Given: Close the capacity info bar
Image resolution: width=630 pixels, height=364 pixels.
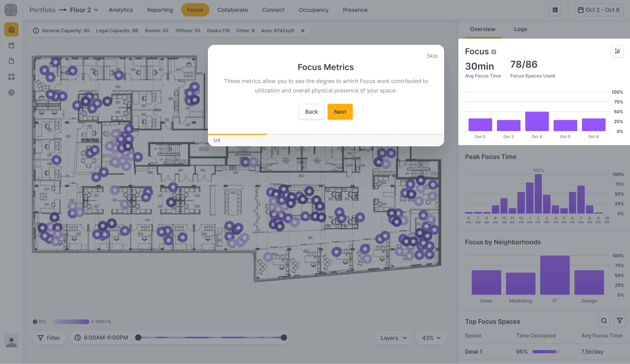Looking at the screenshot, I should [x=303, y=31].
